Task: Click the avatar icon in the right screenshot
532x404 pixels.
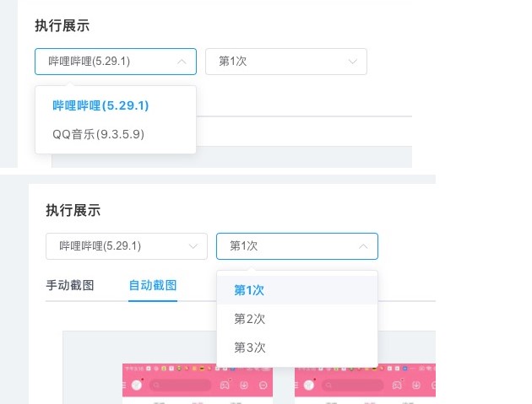Action: pos(310,385)
